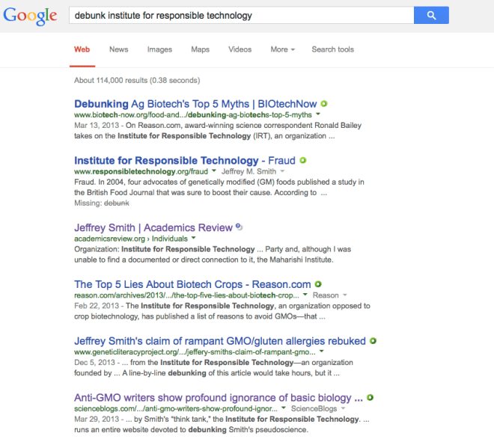Click the Google logo
Viewport: 494px width, 448px height.
(x=30, y=16)
